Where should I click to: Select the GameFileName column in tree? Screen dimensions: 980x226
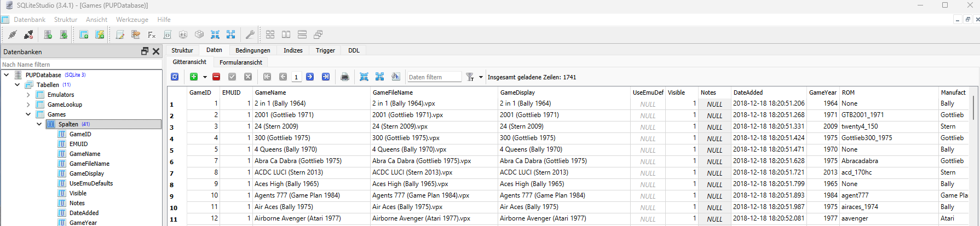pos(89,164)
